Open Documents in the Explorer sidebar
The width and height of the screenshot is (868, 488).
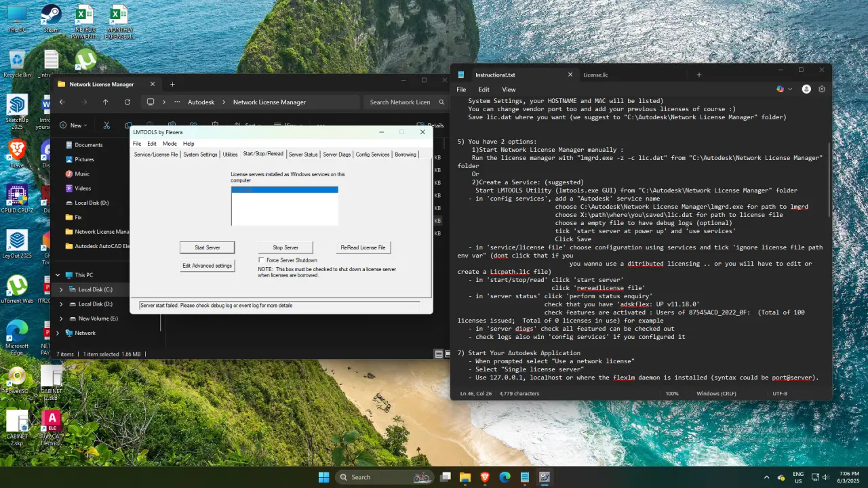(88, 145)
